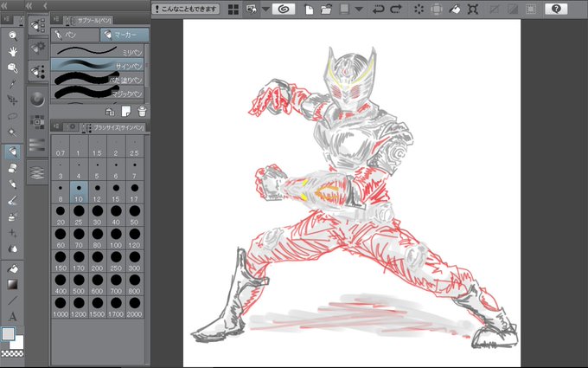Click the Undo arrow in the command bar
The width and height of the screenshot is (588, 368).
click(x=378, y=9)
